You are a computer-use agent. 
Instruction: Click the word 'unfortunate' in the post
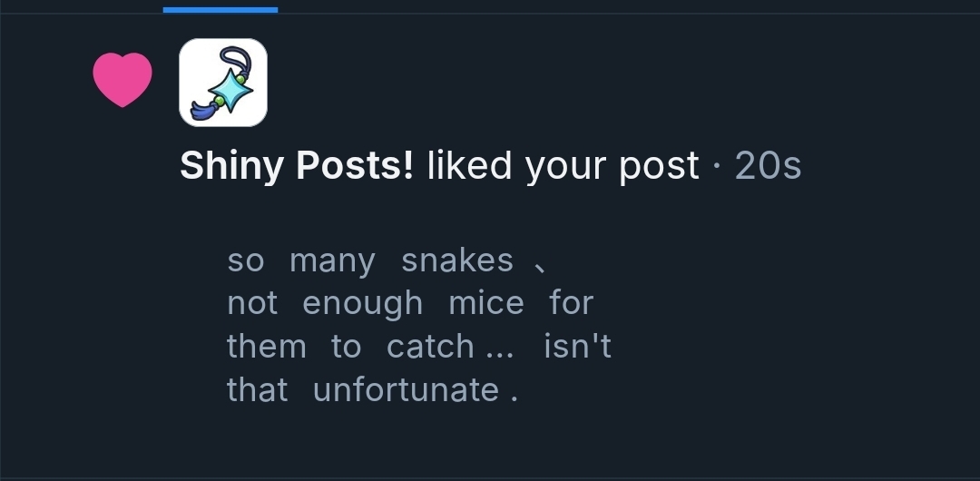coord(406,389)
